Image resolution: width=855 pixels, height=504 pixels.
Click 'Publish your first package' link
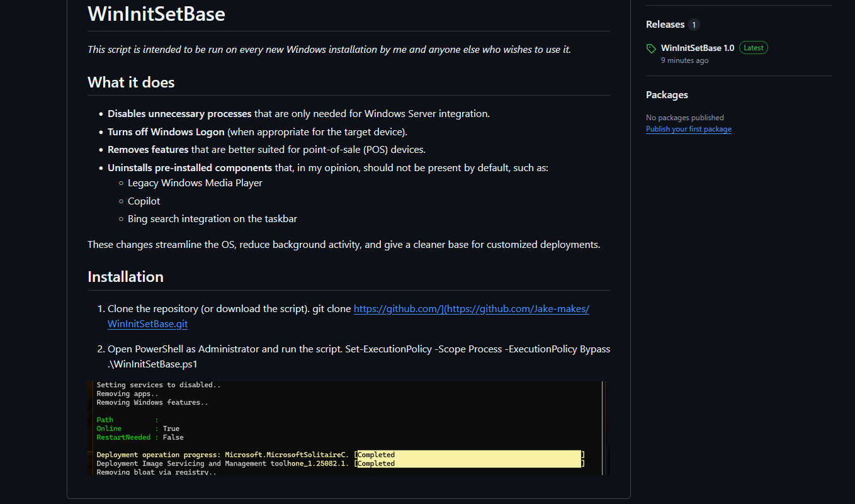688,129
